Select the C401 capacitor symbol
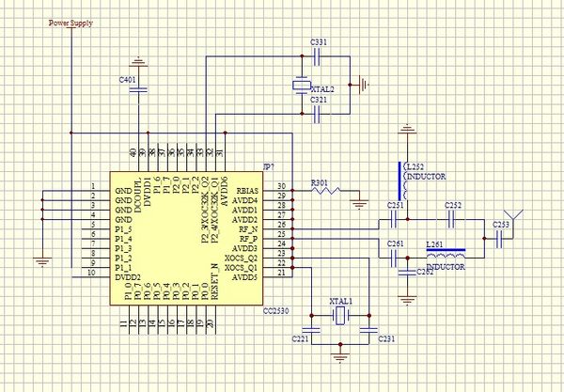 pos(140,90)
